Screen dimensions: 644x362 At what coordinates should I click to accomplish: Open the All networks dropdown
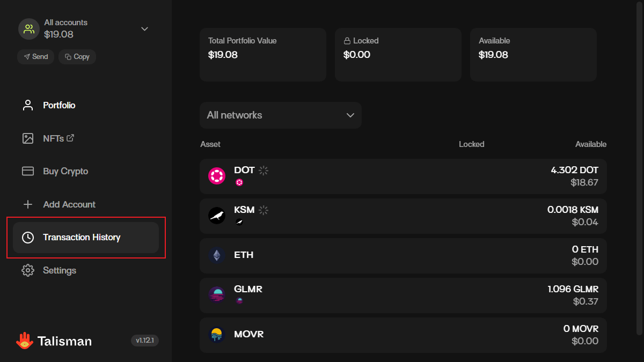coord(280,115)
